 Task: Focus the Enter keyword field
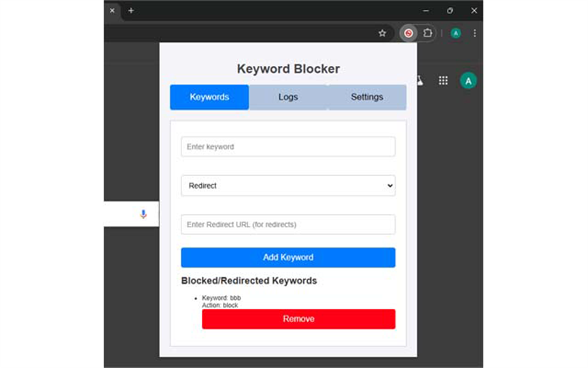pyautogui.click(x=288, y=147)
